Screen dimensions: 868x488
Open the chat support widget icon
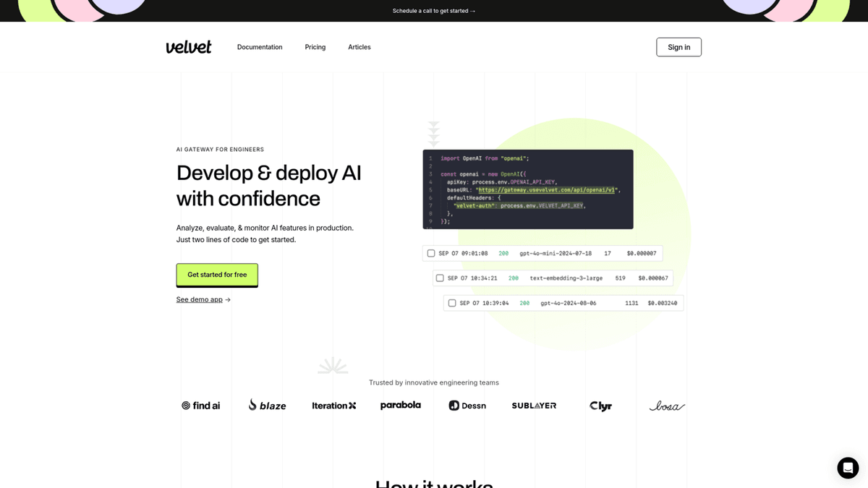click(x=848, y=468)
